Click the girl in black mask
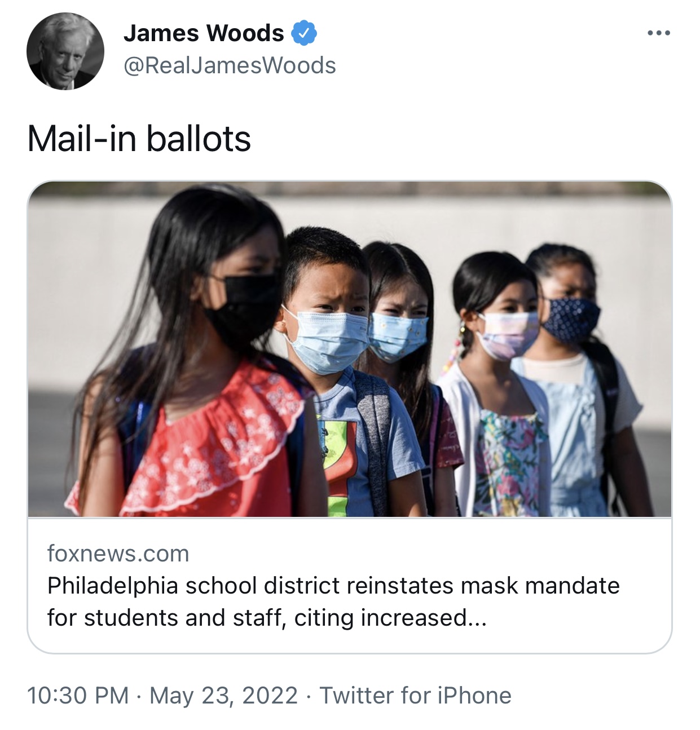The height and width of the screenshot is (730, 700). tap(192, 349)
